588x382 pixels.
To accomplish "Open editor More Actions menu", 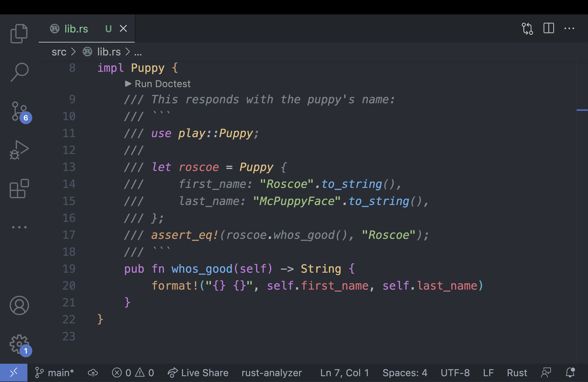I will point(569,28).
